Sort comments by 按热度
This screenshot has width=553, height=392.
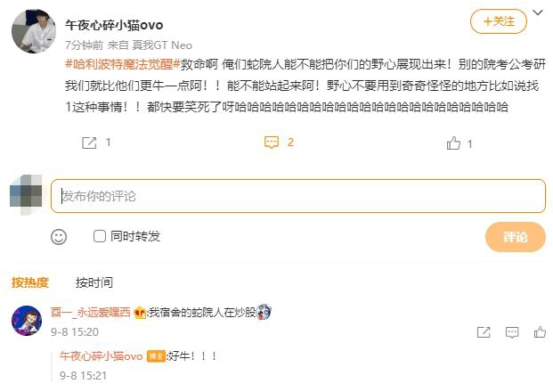[30, 282]
